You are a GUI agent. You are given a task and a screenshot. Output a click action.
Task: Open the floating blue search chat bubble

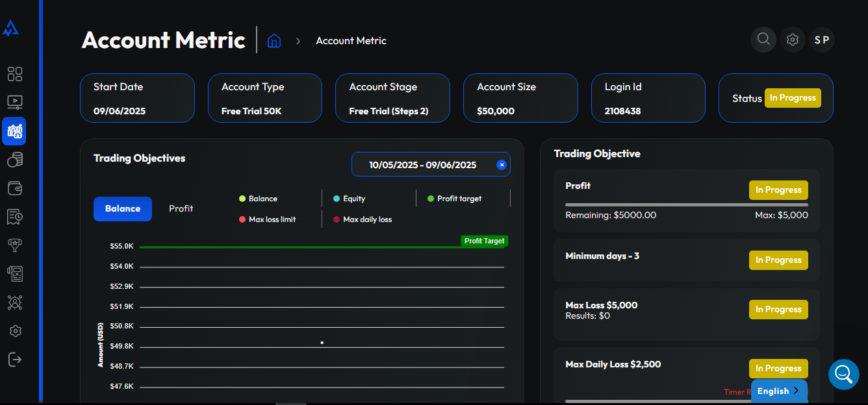(843, 374)
